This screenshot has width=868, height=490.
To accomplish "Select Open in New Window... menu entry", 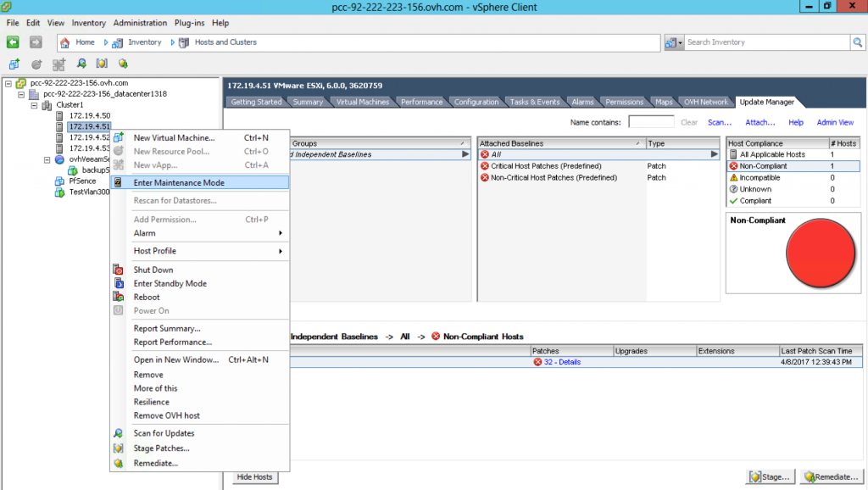I will 176,360.
